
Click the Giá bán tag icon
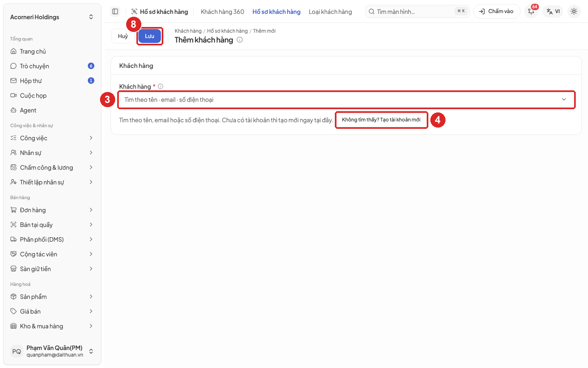click(13, 312)
